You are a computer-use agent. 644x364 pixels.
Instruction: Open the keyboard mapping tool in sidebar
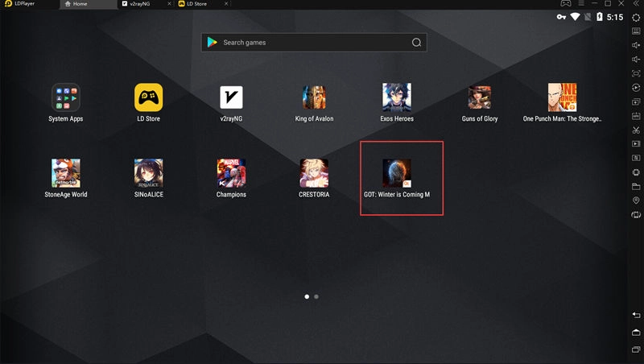pos(636,31)
